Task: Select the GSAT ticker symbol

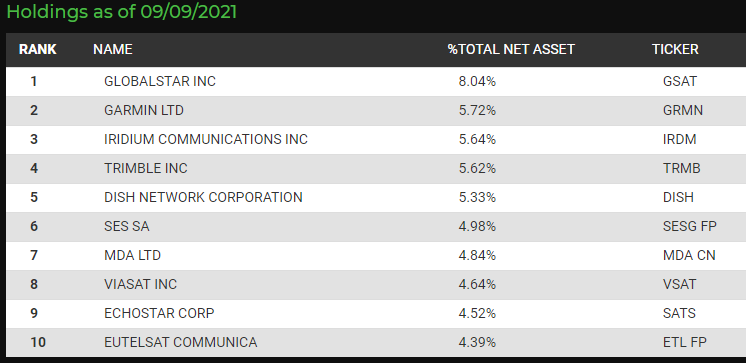Action: coord(680,81)
